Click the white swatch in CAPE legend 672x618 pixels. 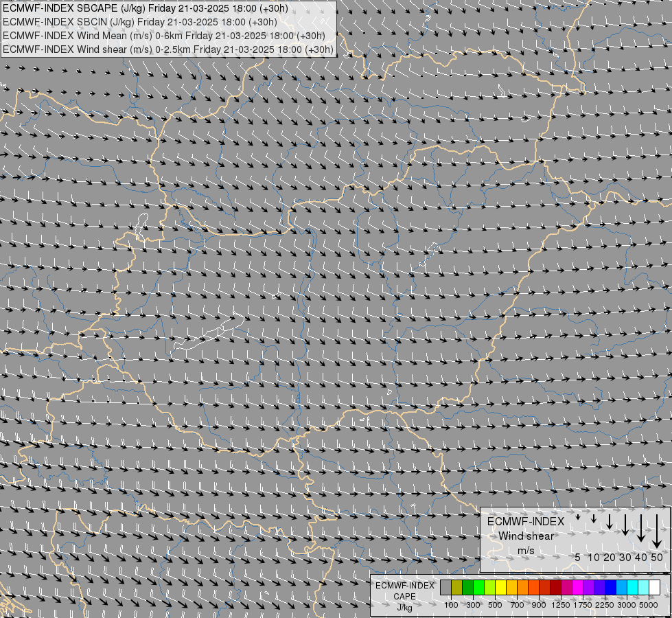click(654, 588)
